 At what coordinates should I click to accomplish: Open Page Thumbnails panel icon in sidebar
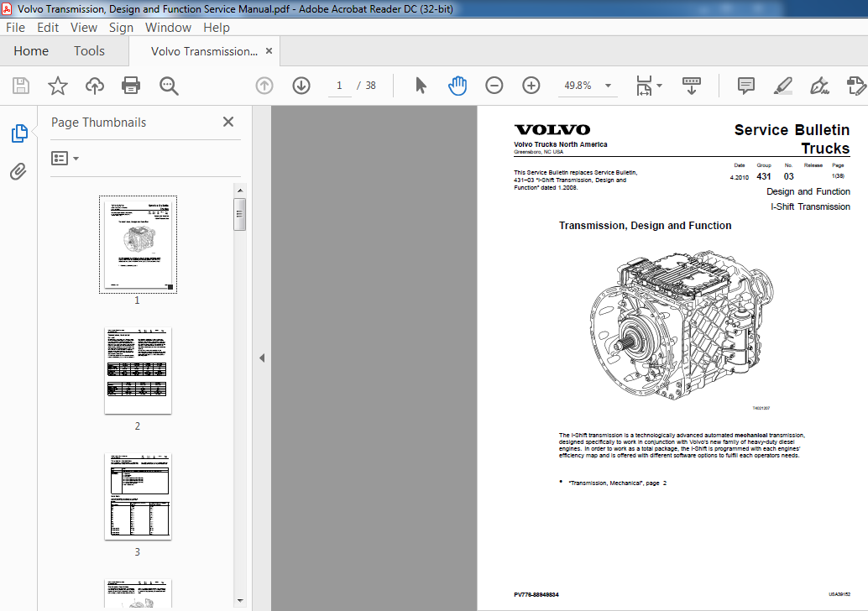19,133
